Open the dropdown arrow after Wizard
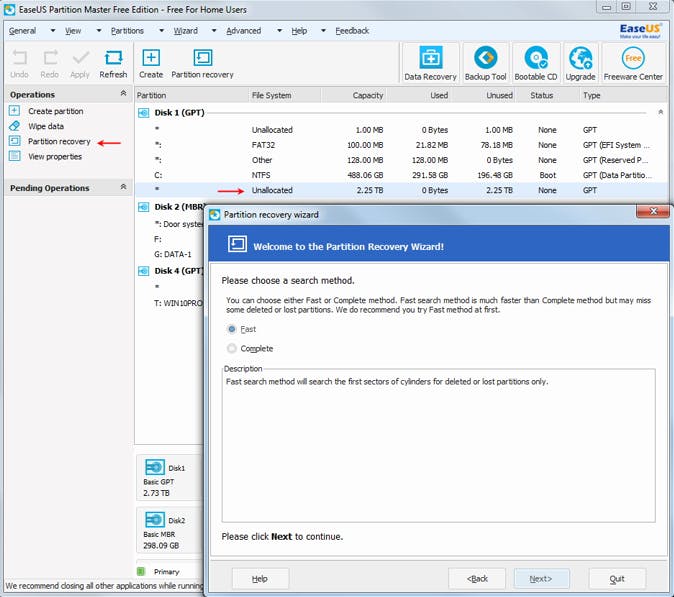674x597 pixels. point(214,31)
